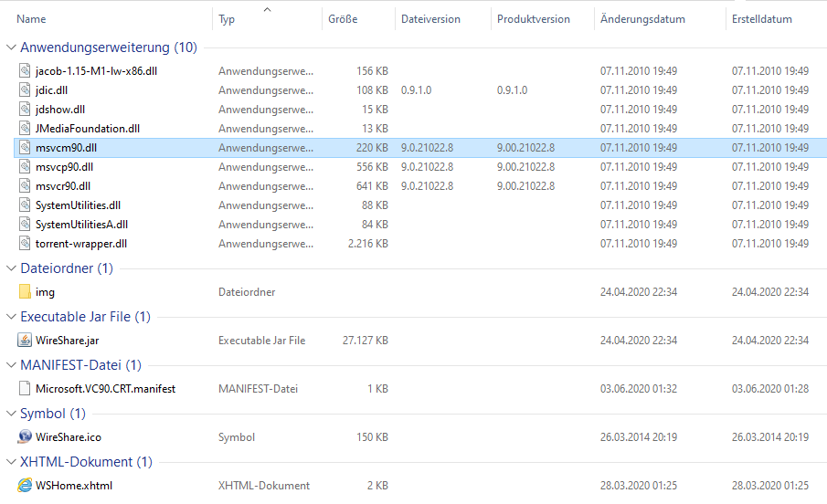Select the JMediaFoundation.dll file name
The image size is (827, 504).
click(x=88, y=129)
